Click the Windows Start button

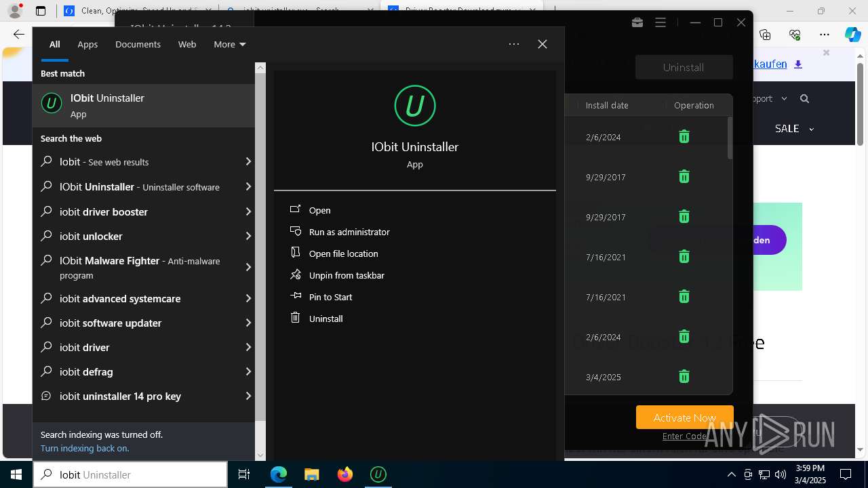click(x=16, y=474)
